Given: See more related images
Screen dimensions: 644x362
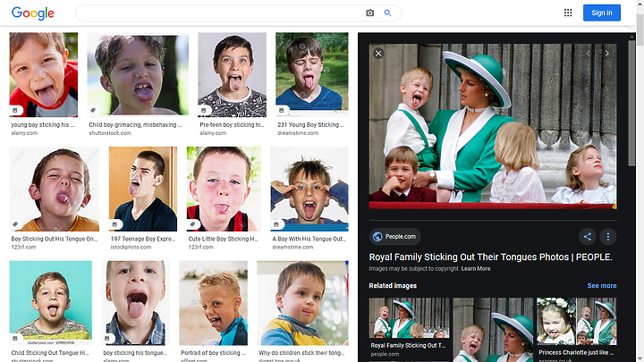Looking at the screenshot, I should click(x=602, y=286).
